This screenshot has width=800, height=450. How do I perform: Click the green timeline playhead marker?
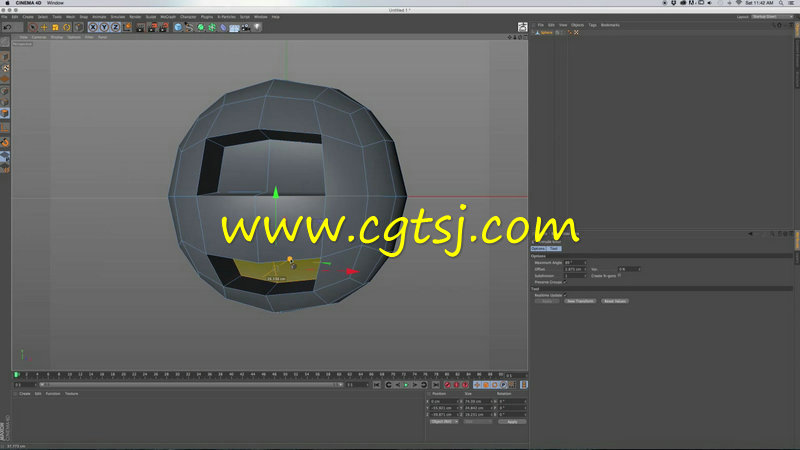[16, 375]
